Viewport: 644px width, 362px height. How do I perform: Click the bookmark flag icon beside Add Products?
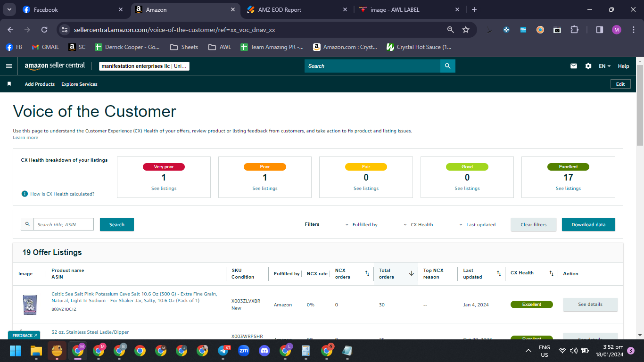(9, 84)
